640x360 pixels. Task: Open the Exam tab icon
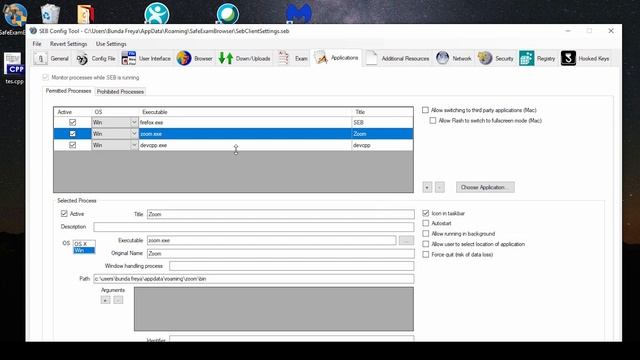tap(283, 58)
